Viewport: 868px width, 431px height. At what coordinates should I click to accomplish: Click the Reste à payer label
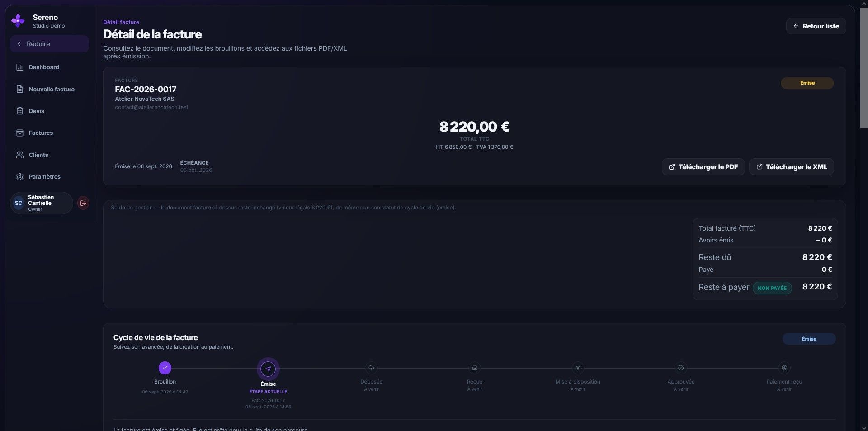(x=724, y=287)
